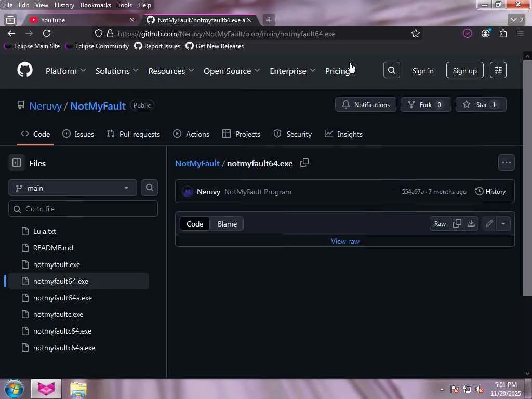Expand the Enterprise dropdown menu
Image resolution: width=532 pixels, height=399 pixels.
click(292, 71)
